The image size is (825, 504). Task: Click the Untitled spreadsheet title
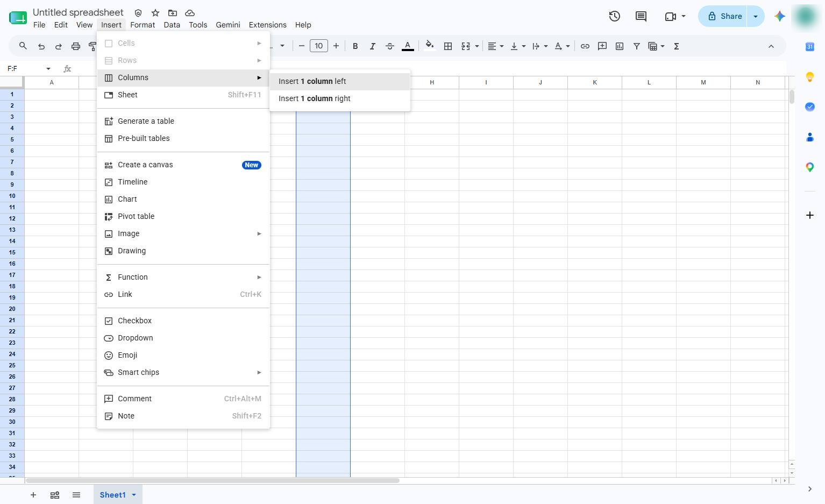78,12
